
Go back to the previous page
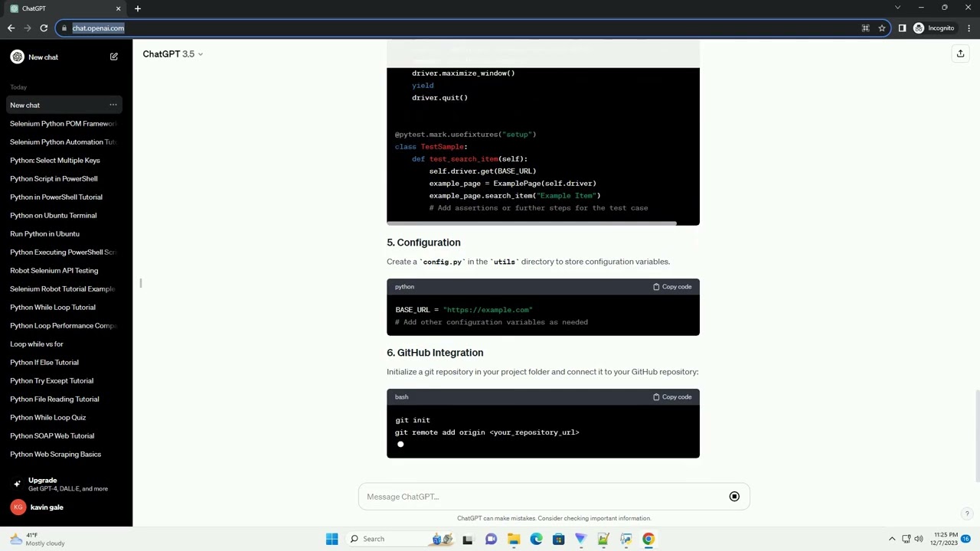11,28
